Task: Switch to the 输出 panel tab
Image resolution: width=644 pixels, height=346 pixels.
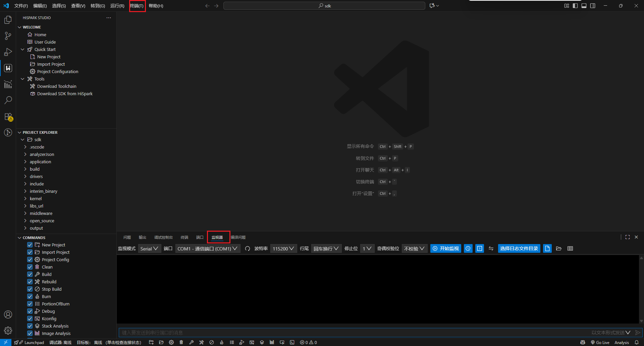Action: (x=143, y=237)
